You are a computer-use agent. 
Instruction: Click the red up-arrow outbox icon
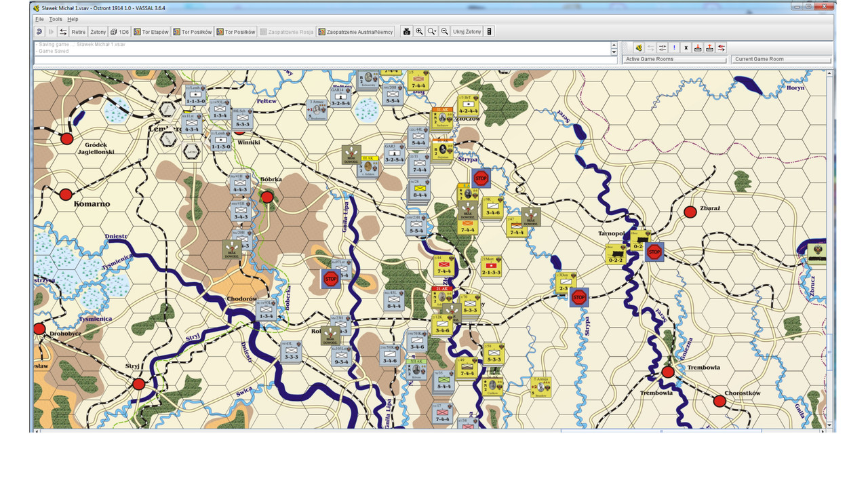click(x=709, y=48)
